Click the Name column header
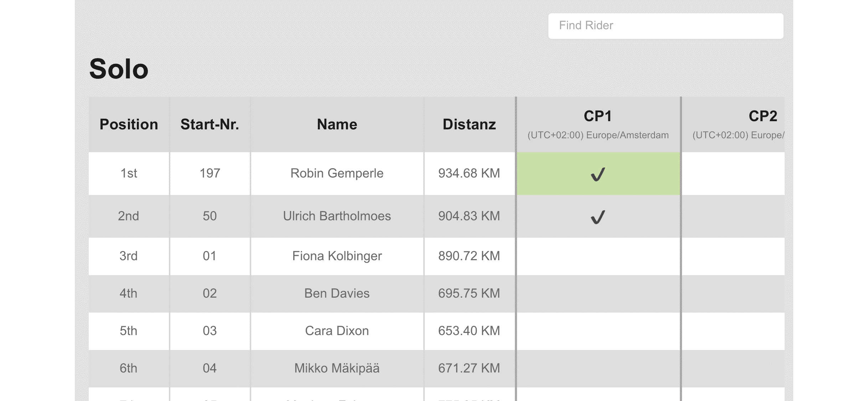This screenshot has height=401, width=868. point(337,124)
